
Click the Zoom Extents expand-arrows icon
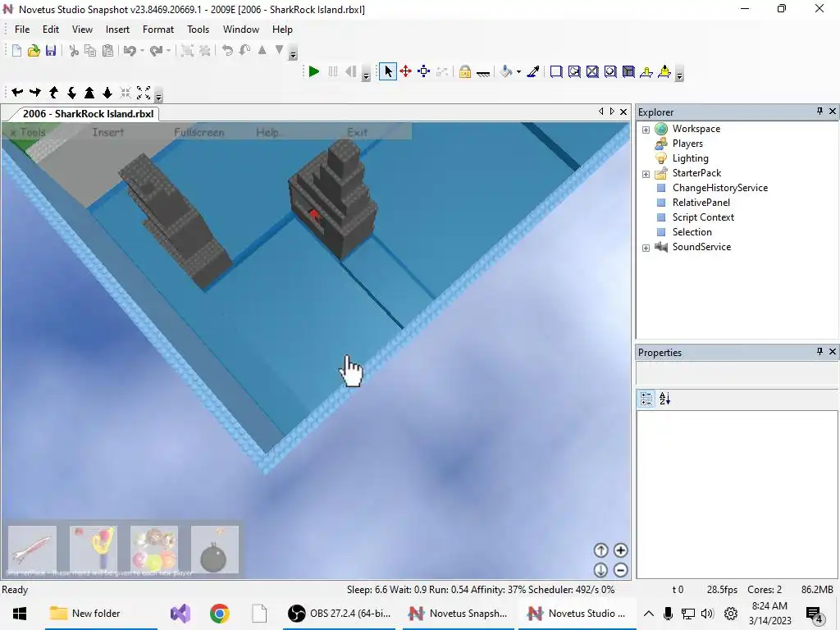tap(144, 92)
